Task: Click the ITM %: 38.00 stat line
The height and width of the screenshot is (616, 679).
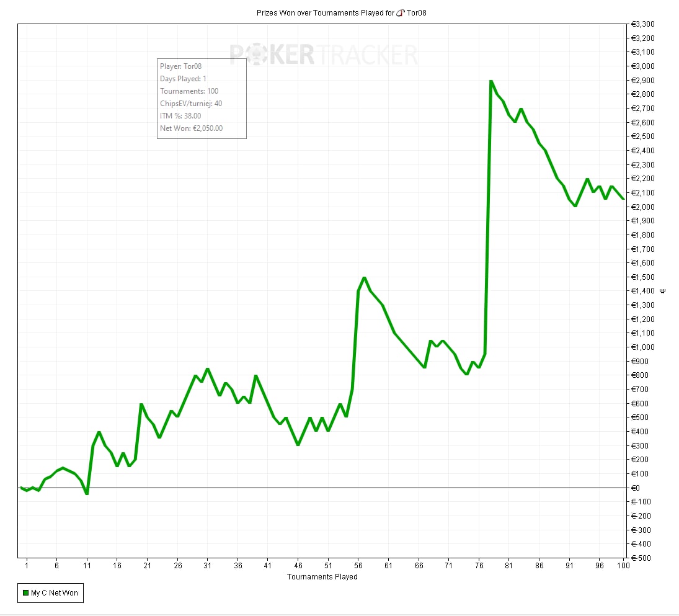Action: pyautogui.click(x=180, y=116)
